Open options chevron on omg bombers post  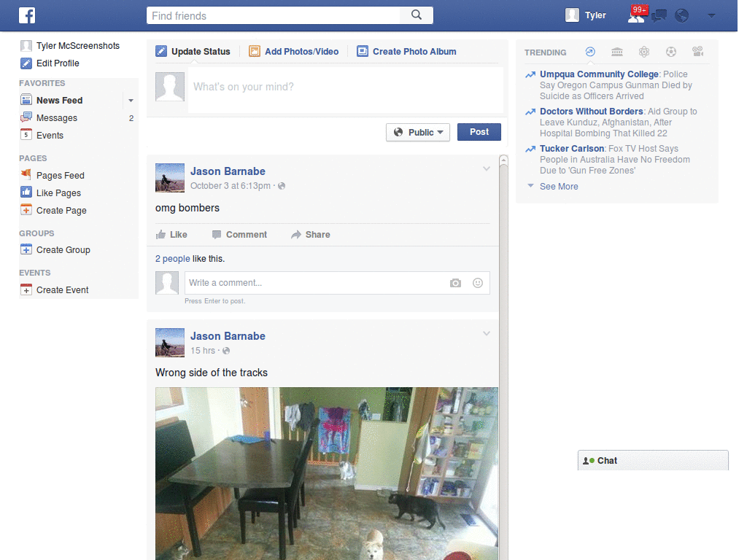(x=487, y=168)
